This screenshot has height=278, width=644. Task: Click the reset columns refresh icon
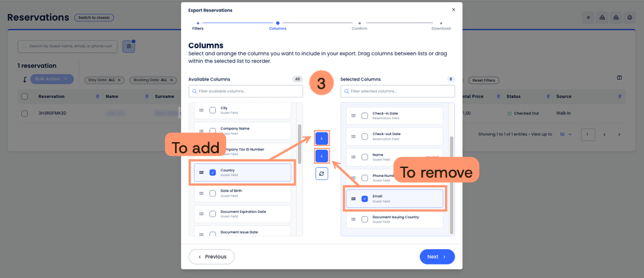tap(321, 174)
